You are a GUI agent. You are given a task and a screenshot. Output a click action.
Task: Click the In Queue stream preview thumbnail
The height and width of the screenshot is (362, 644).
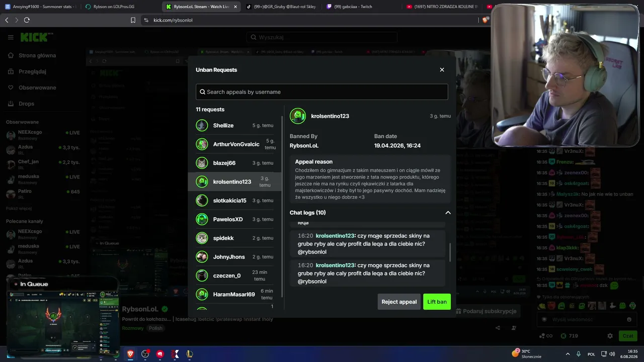63,319
